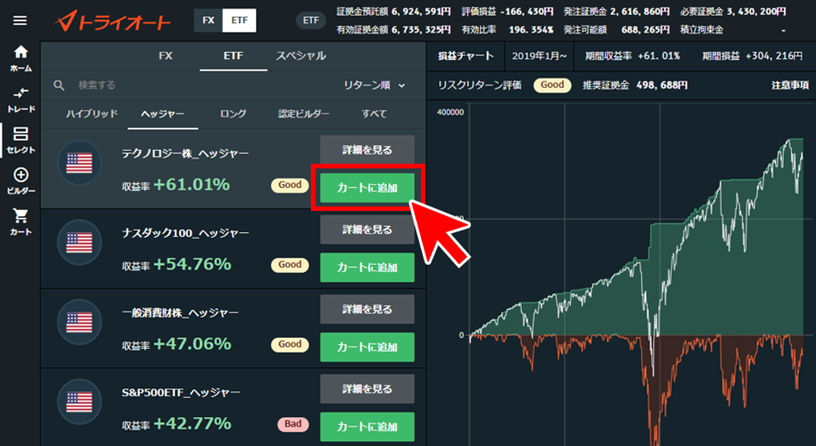Click the US flag of テクノロジー株_ヘッジャー
This screenshot has width=816, height=446.
pyautogui.click(x=79, y=163)
